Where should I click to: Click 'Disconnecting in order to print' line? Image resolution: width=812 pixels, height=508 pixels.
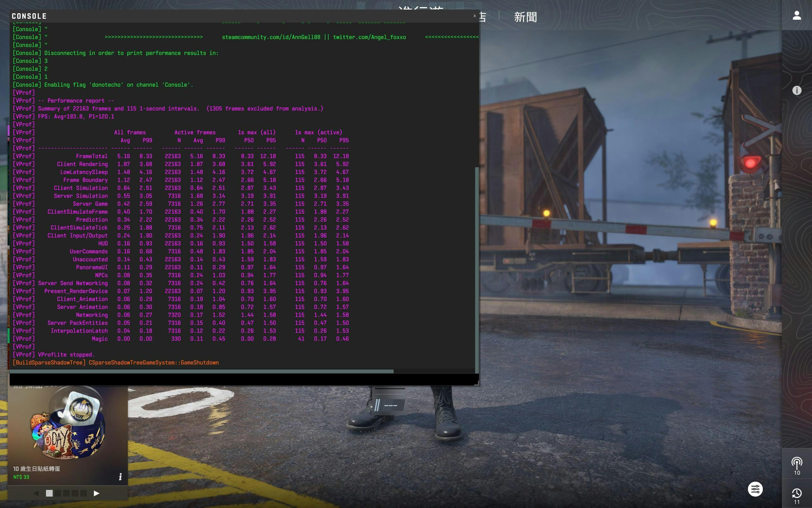point(132,53)
